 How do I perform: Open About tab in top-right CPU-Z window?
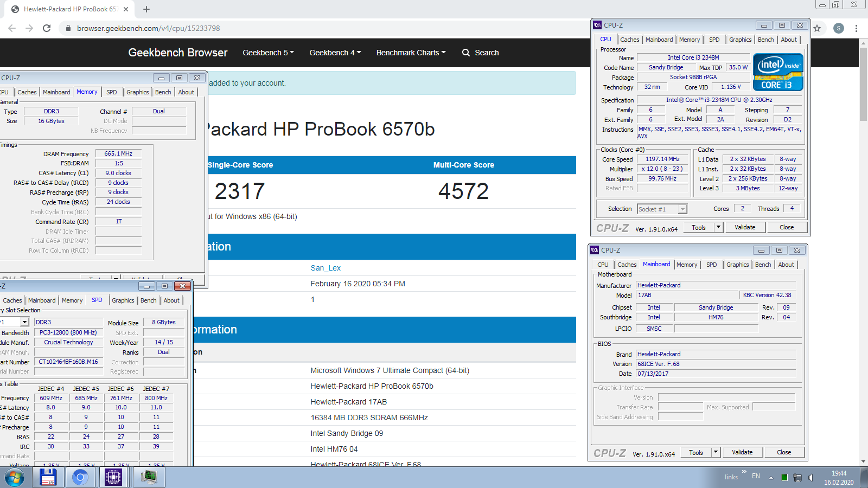pyautogui.click(x=789, y=40)
